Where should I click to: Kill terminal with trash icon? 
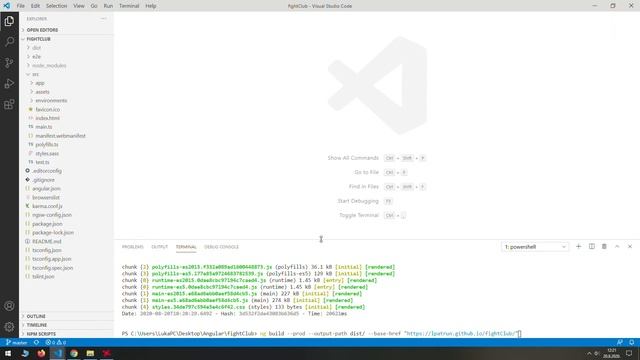click(x=604, y=247)
